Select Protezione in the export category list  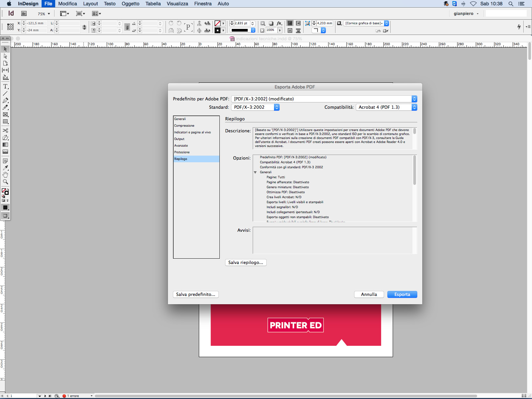click(x=196, y=152)
